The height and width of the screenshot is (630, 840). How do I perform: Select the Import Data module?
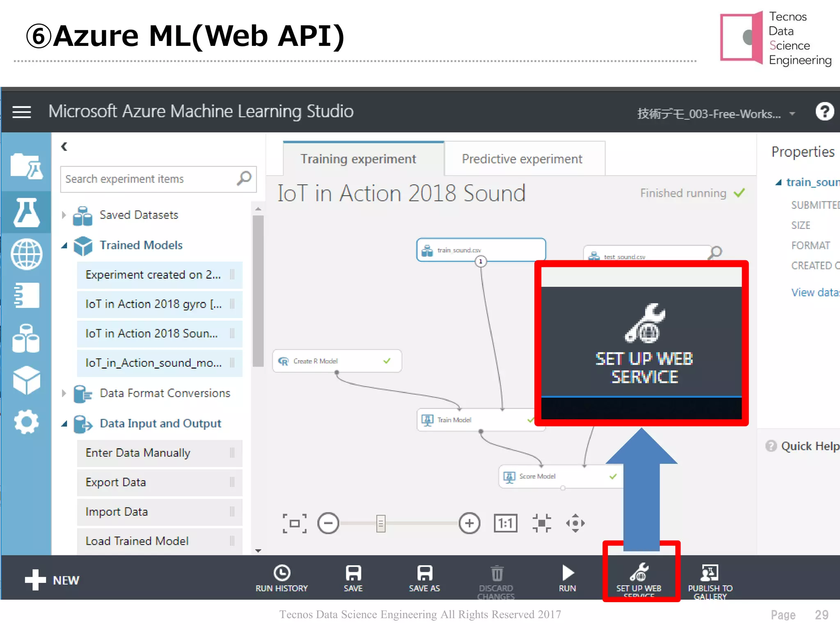[x=160, y=512]
